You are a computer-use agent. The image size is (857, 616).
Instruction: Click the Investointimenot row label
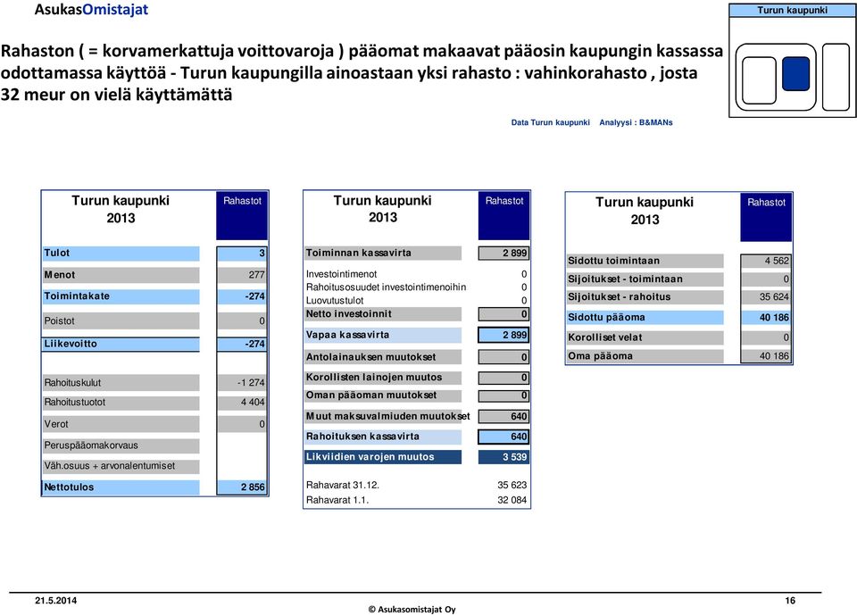342,274
